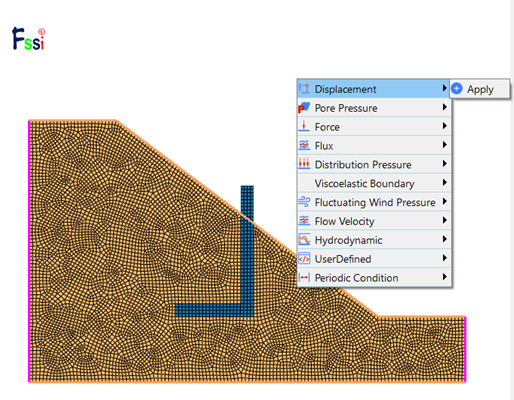
Task: Expand the Pore Pressure submenu arrow
Action: 444,107
